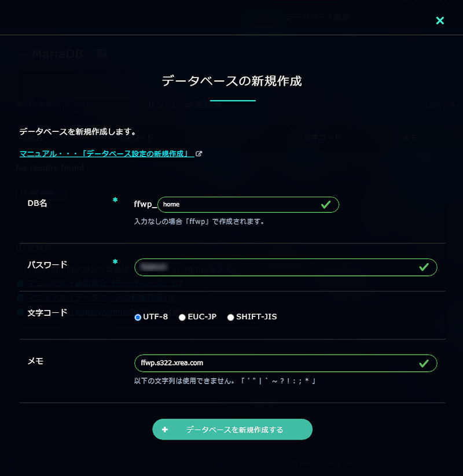Select UTF-8 character encoding
The width and height of the screenshot is (463, 476).
click(138, 317)
